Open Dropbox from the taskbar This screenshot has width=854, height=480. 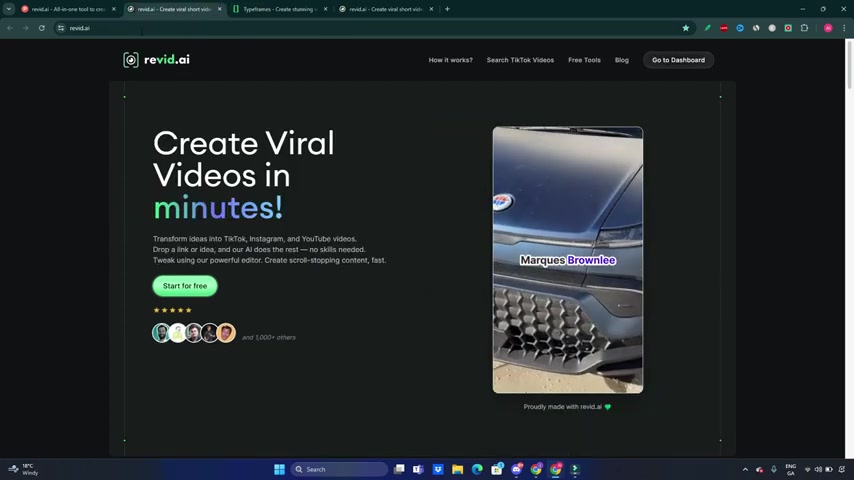(438, 469)
